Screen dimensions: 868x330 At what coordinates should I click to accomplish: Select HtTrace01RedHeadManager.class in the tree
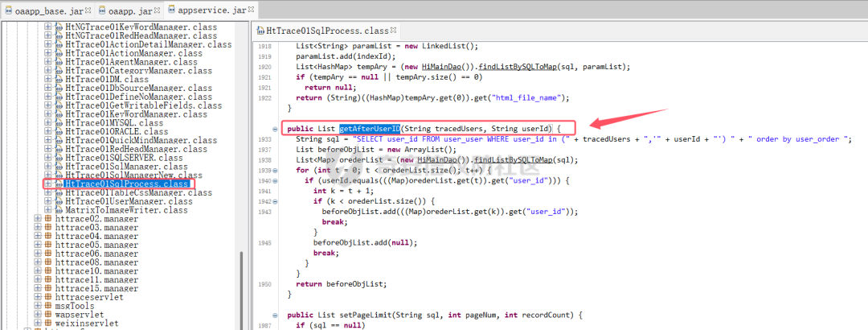136,149
